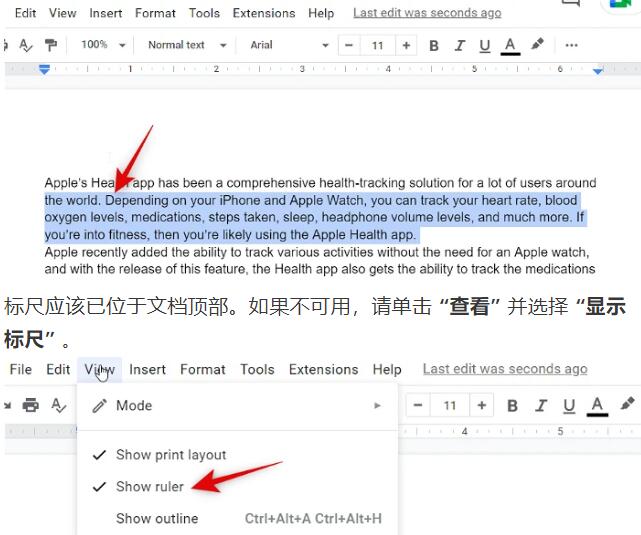Viewport: 641px width, 535px height.
Task: Open Format menu in upper menu bar
Action: tap(155, 13)
